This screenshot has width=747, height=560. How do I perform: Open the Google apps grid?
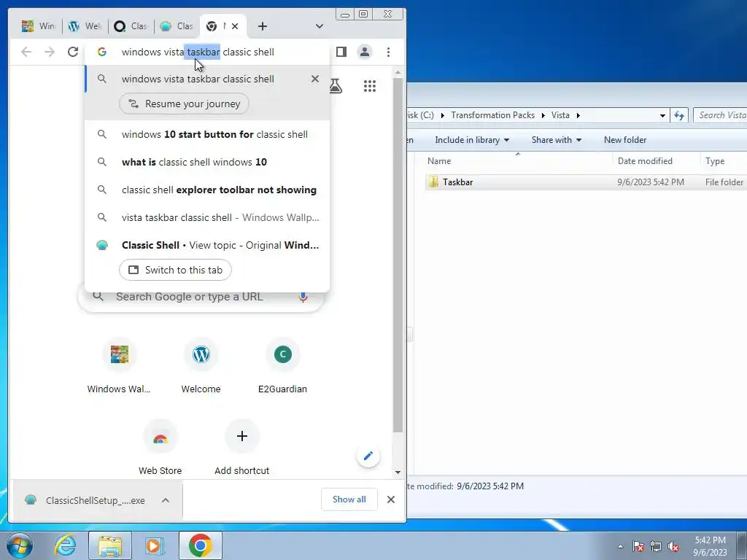370,86
